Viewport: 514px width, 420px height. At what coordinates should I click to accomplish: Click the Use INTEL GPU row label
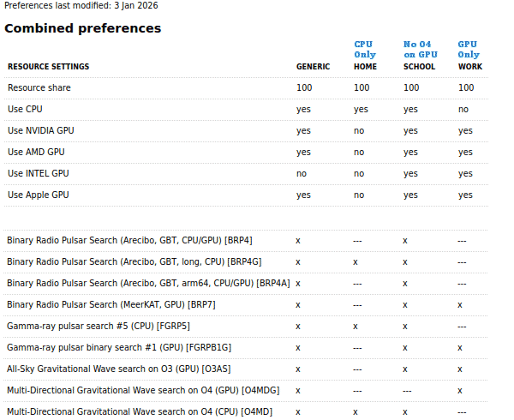click(38, 174)
